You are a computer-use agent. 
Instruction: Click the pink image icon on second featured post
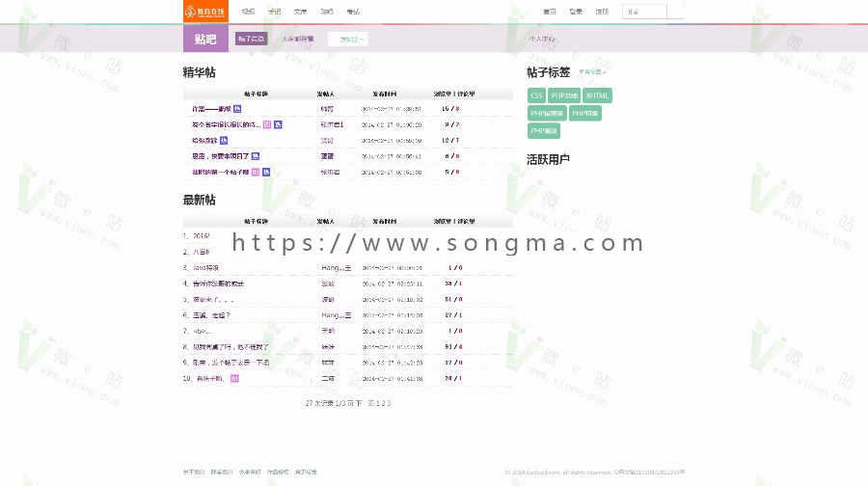pos(267,124)
